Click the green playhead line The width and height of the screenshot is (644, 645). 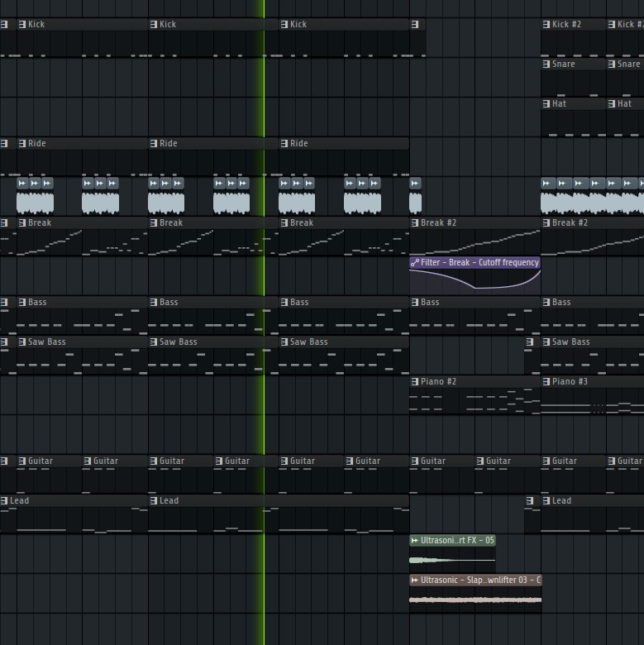264,322
